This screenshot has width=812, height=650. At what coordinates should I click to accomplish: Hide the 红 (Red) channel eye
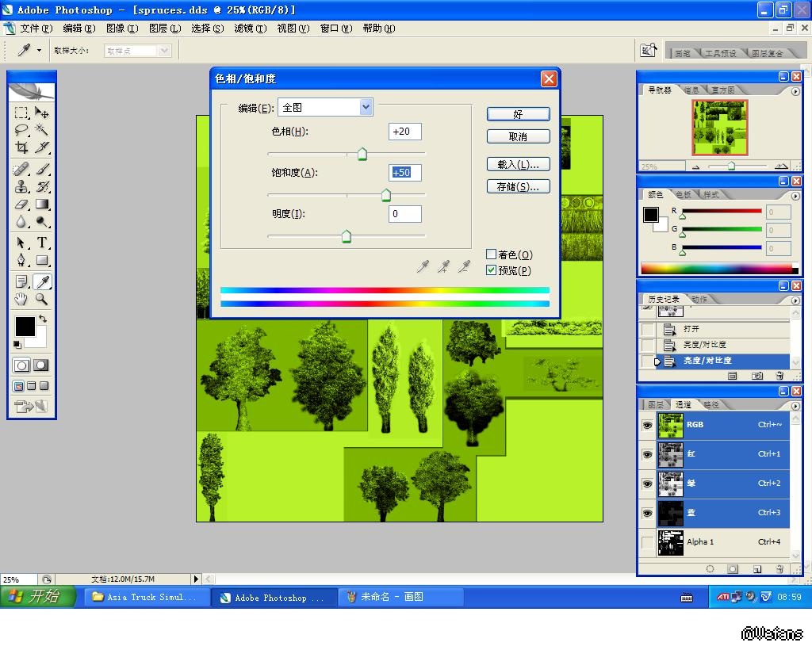pyautogui.click(x=648, y=454)
